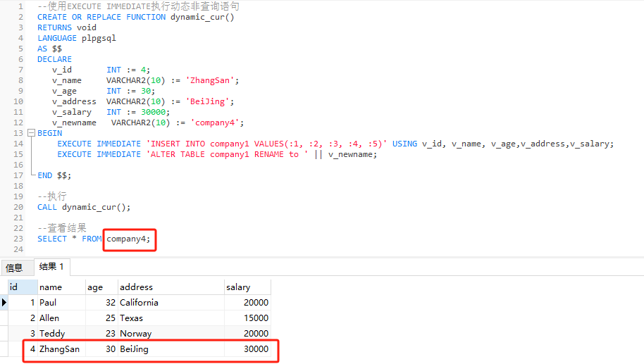Click the comment '--执行' on line 19
This screenshot has width=644, height=364.
[51, 196]
